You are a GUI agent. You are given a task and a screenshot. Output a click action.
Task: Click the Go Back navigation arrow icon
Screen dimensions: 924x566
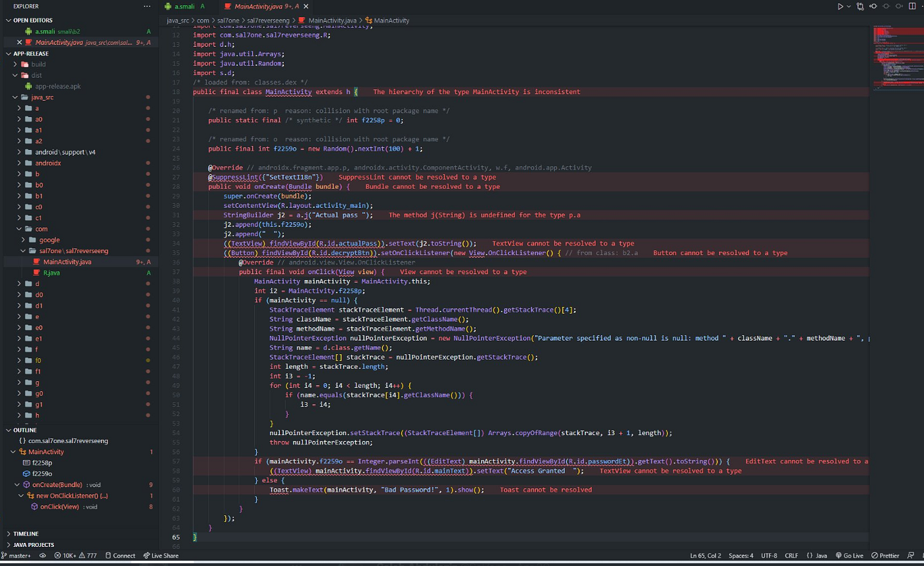pos(873,6)
